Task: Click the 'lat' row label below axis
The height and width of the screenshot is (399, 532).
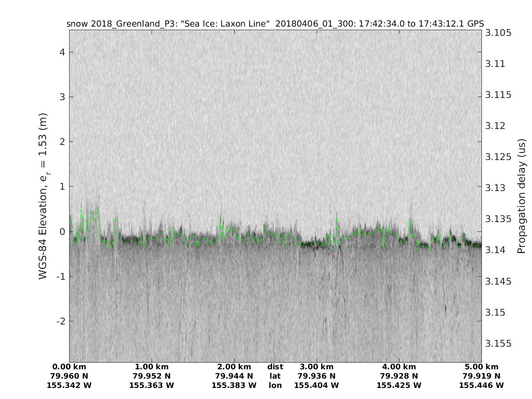Action: (275, 376)
